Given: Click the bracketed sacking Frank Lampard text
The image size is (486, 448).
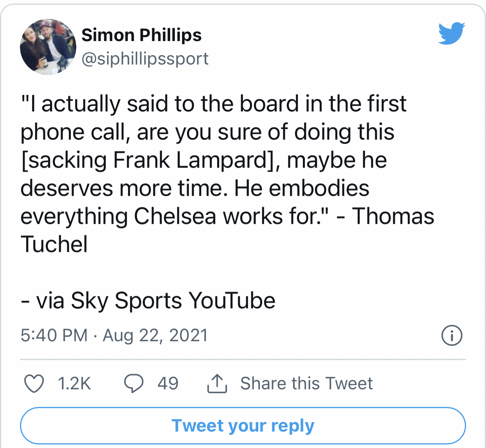Looking at the screenshot, I should tap(150, 160).
